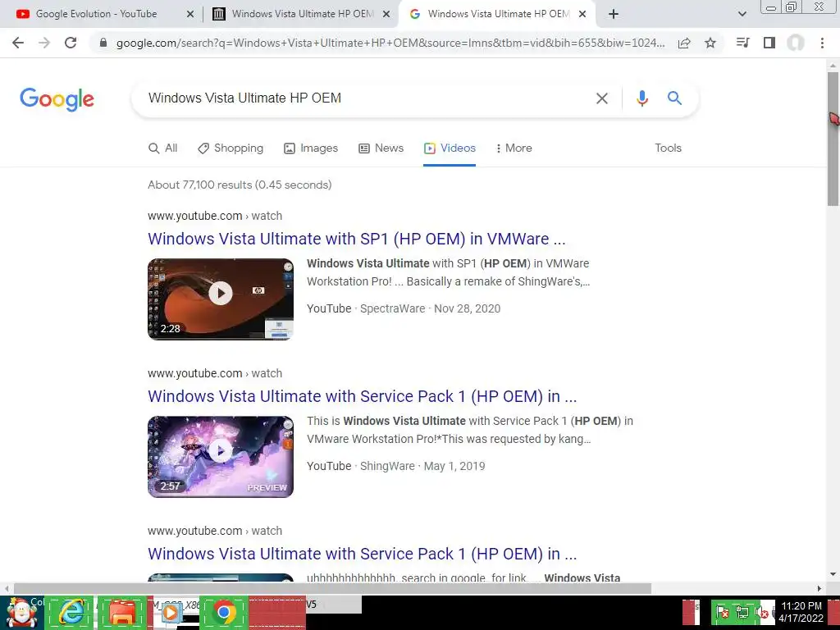Click the scrollbar down arrow
This screenshot has width=840, height=630.
click(x=833, y=574)
